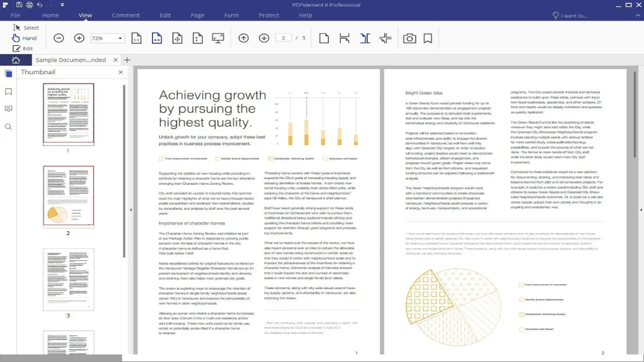The image size is (644, 362).
Task: Click the Fit Page icon
Action: [177, 38]
